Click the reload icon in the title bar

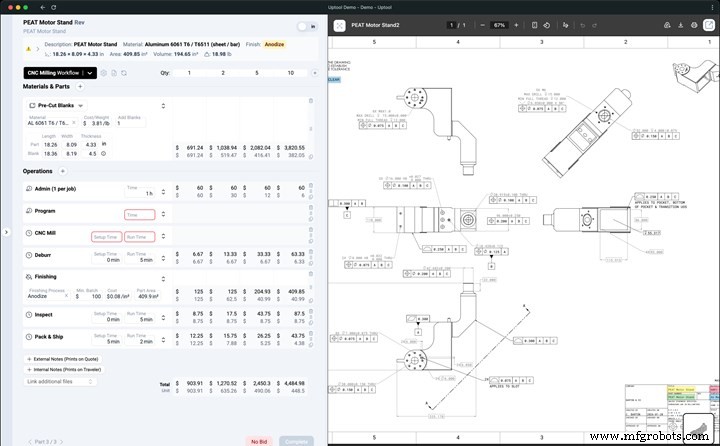click(54, 7)
